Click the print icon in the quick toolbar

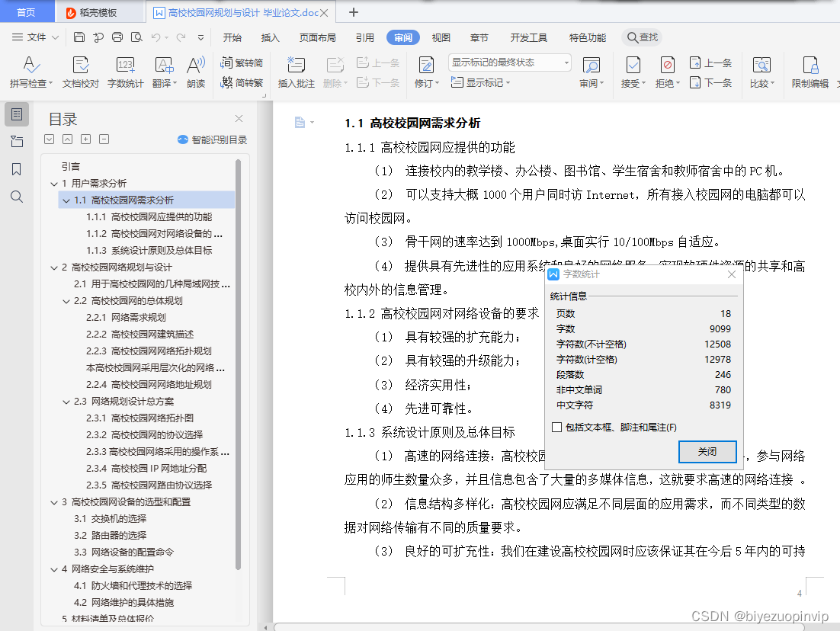(117, 37)
